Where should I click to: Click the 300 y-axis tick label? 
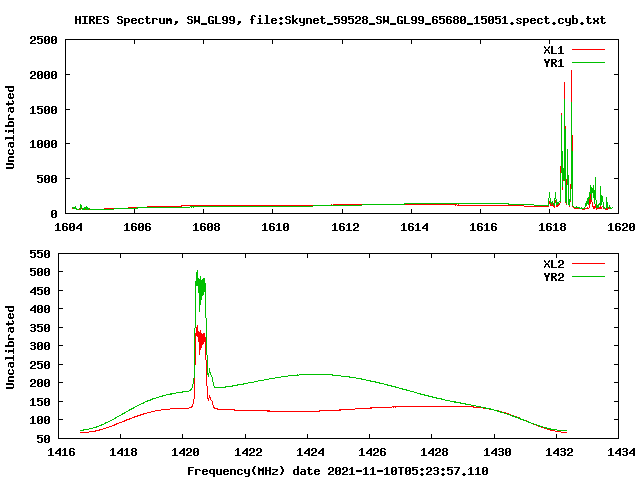(40, 346)
